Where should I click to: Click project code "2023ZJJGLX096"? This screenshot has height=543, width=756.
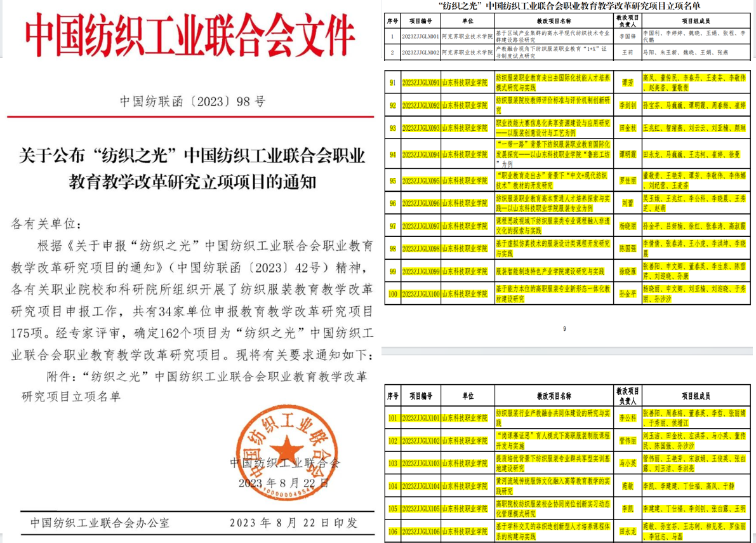420,203
